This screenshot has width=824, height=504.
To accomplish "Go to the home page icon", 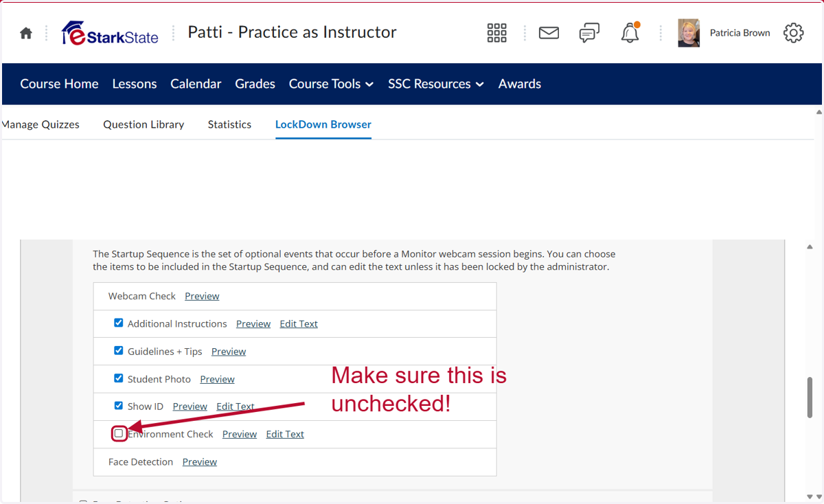I will 26,33.
